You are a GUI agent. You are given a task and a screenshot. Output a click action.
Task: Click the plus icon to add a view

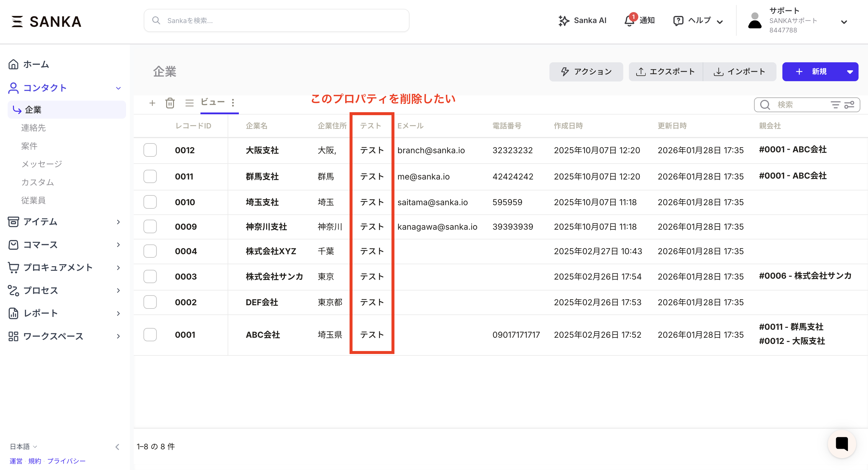click(x=152, y=103)
